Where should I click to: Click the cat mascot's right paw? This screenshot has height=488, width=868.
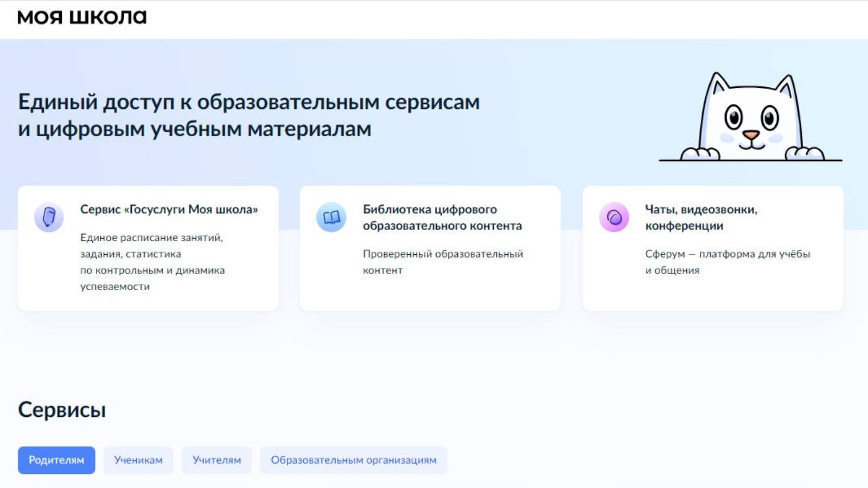[805, 153]
